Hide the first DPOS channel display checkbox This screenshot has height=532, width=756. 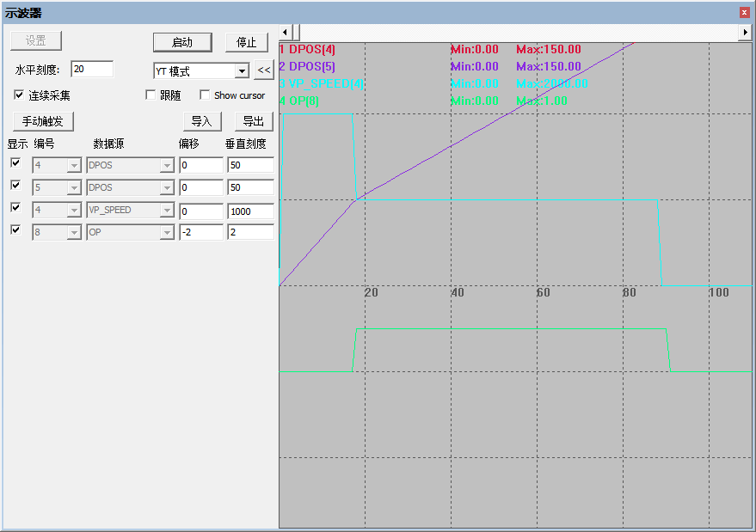pyautogui.click(x=15, y=163)
